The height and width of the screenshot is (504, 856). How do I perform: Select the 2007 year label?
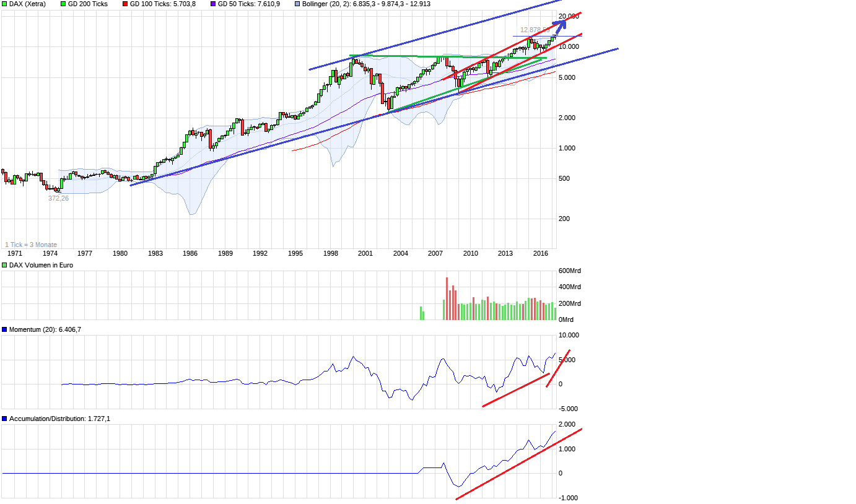[x=436, y=253]
